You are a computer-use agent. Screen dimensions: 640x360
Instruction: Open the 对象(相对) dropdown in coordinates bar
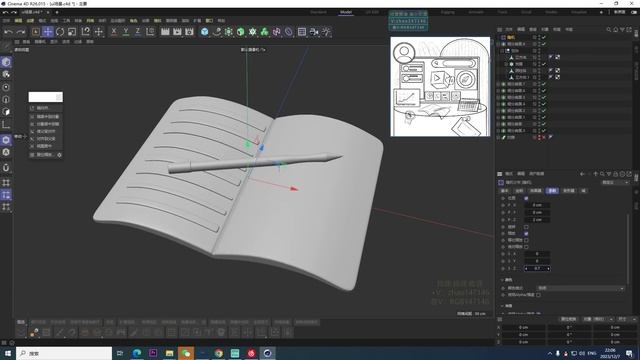[x=598, y=319]
